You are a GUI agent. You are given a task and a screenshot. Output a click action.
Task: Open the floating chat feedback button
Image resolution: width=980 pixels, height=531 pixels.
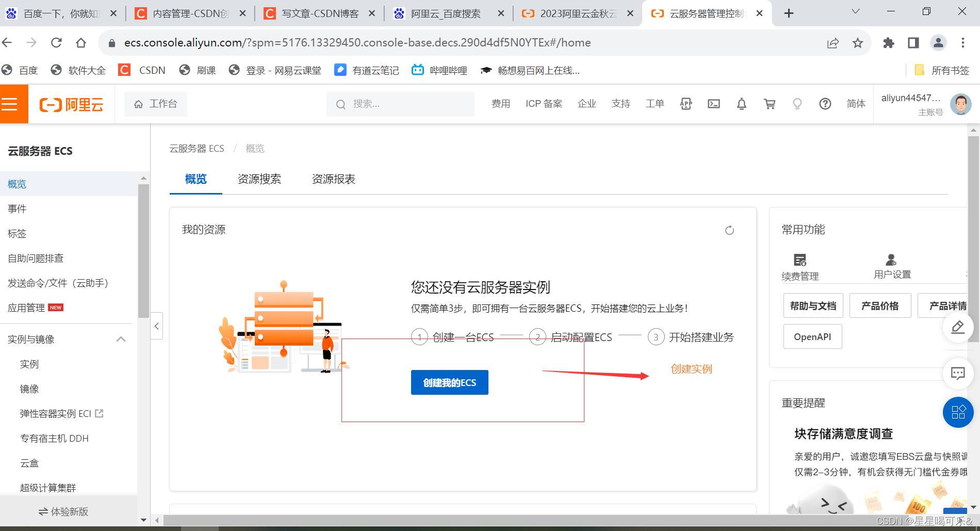point(958,373)
